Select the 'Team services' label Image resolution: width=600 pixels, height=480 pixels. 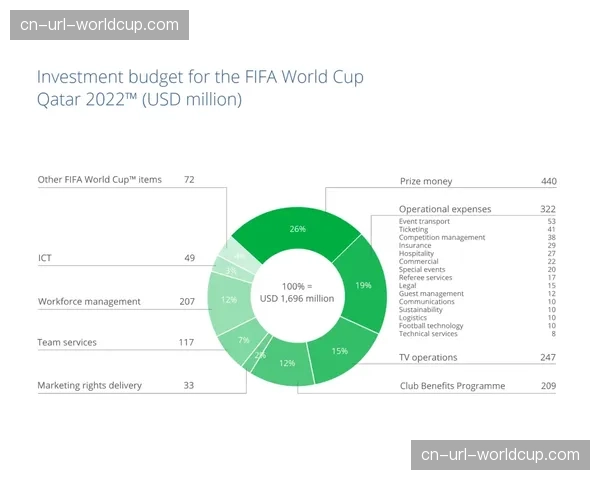coord(67,342)
